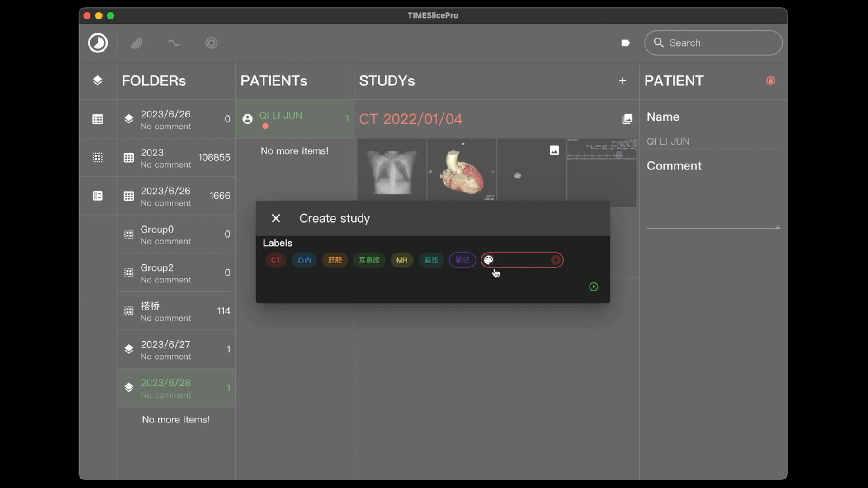
Task: Toggle the MR label chip
Action: 401,260
